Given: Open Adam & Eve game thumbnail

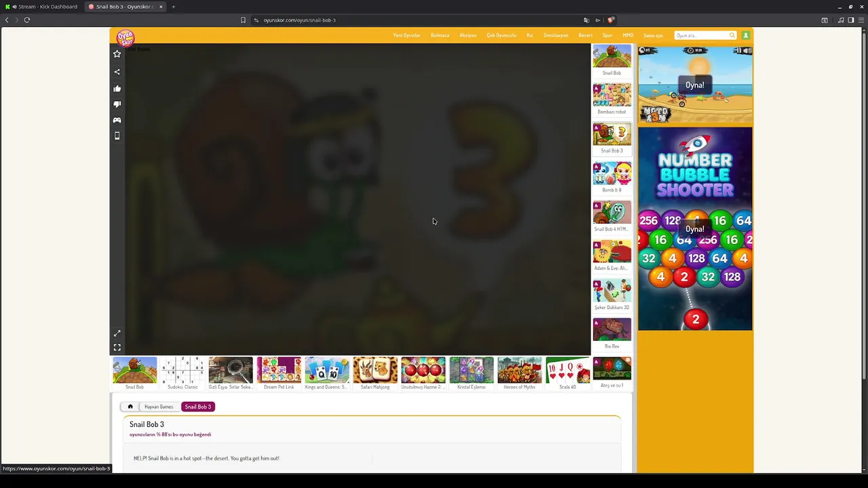Looking at the screenshot, I should tap(612, 256).
